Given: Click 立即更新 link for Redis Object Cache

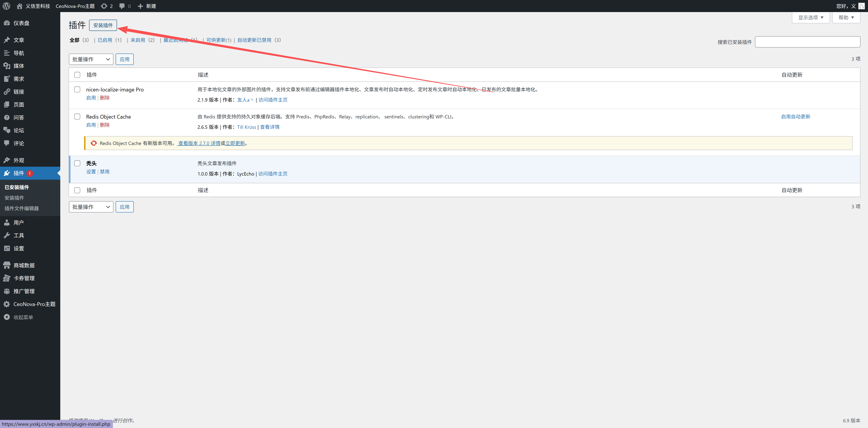Looking at the screenshot, I should (235, 143).
